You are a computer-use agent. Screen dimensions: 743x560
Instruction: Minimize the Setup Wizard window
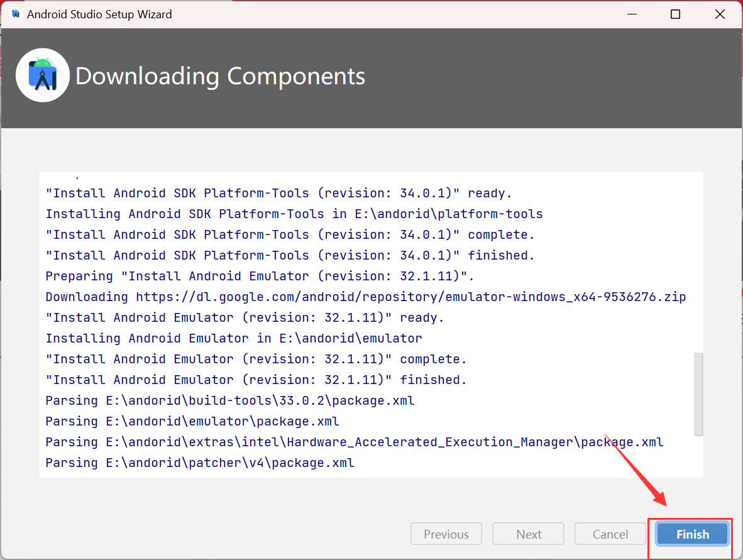coord(632,14)
